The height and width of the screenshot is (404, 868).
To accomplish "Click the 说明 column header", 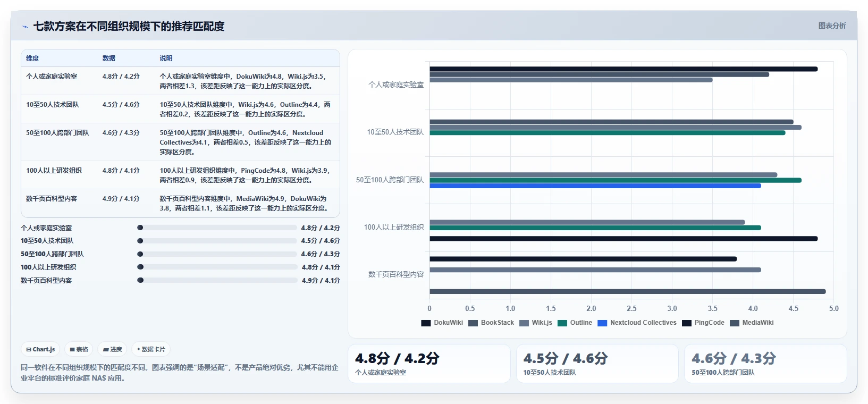I will [166, 58].
